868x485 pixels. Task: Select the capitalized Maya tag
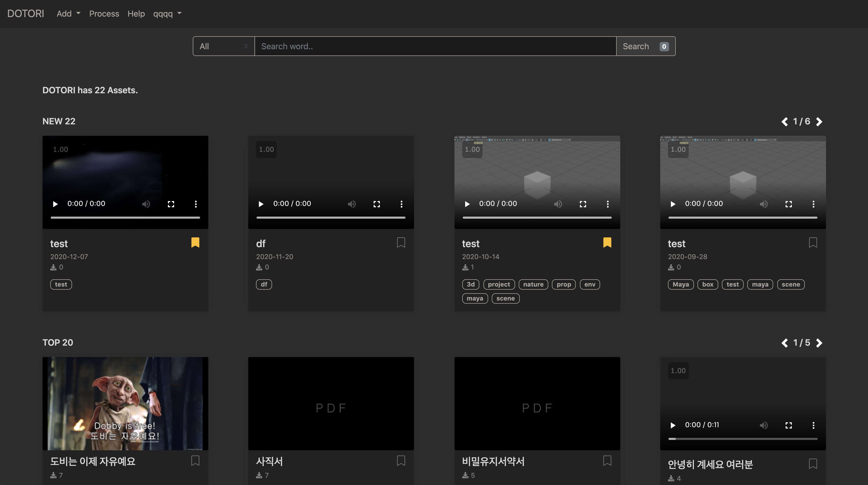coord(681,284)
